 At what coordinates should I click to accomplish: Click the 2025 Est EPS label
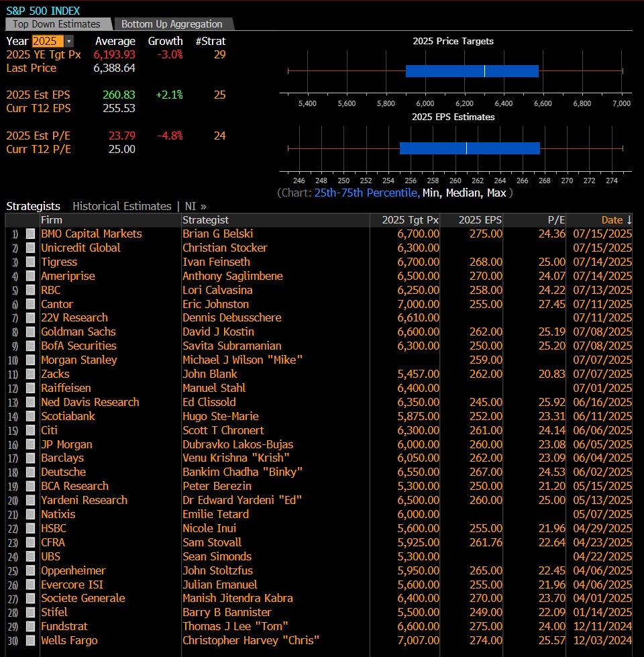pyautogui.click(x=38, y=95)
